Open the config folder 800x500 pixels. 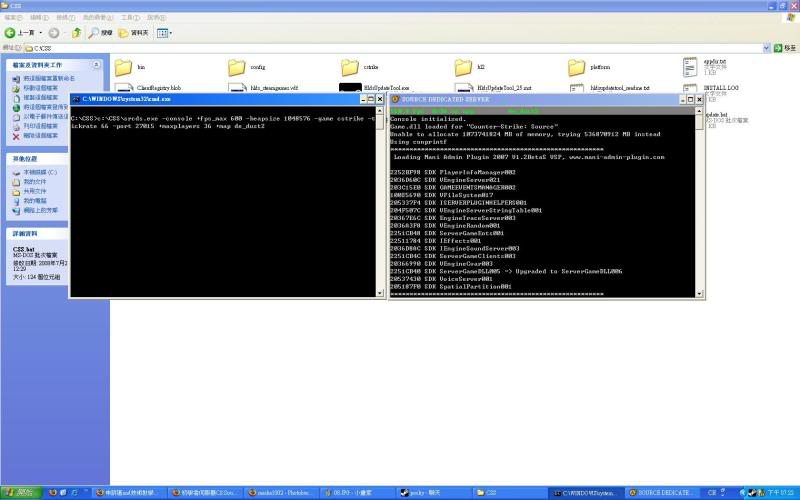pyautogui.click(x=237, y=68)
